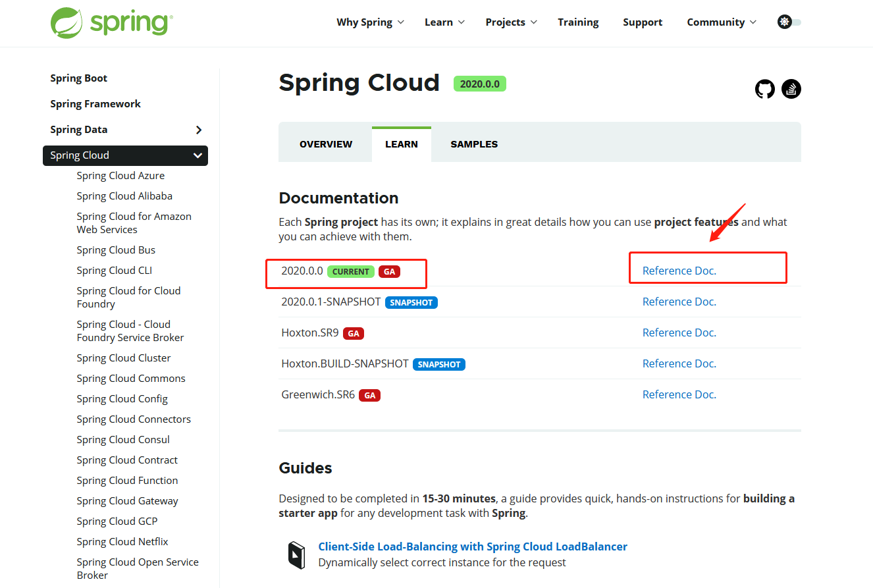Click the GA badge next to 2020.0.0
Image resolution: width=873 pixels, height=588 pixels.
pyautogui.click(x=388, y=271)
